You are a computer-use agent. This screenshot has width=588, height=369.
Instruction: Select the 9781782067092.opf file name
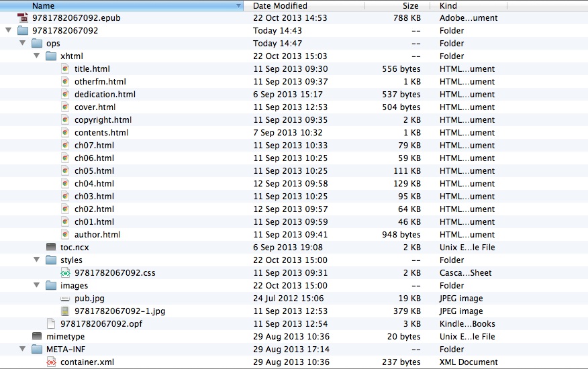[x=101, y=323]
